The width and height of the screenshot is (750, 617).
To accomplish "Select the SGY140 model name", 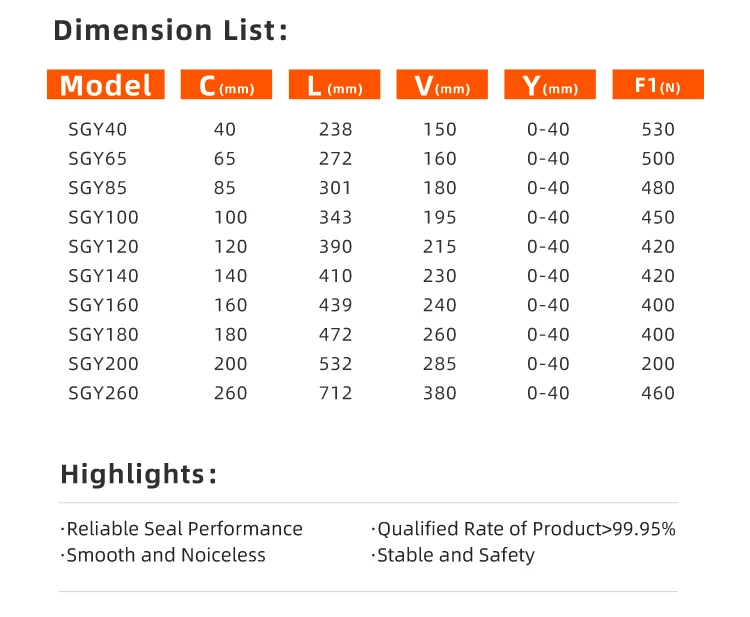I will 103,276.
